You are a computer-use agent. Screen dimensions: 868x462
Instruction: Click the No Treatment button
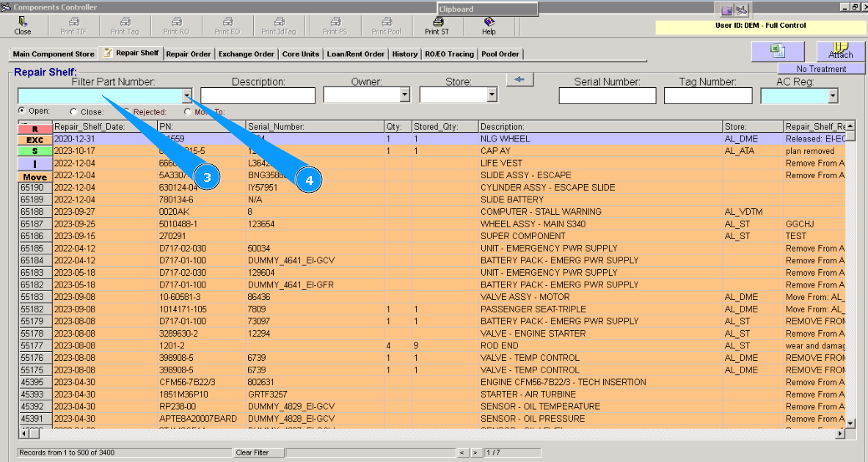pyautogui.click(x=821, y=69)
